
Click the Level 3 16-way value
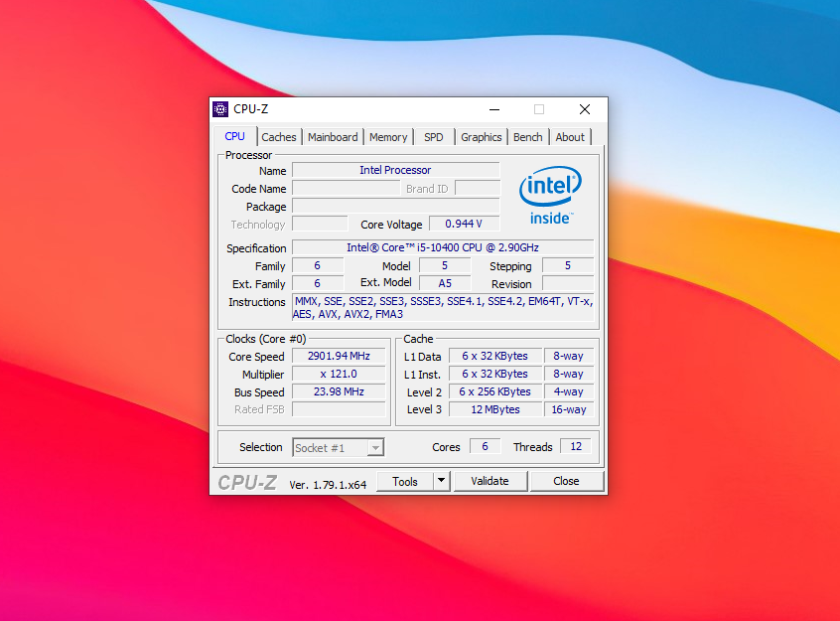point(569,409)
